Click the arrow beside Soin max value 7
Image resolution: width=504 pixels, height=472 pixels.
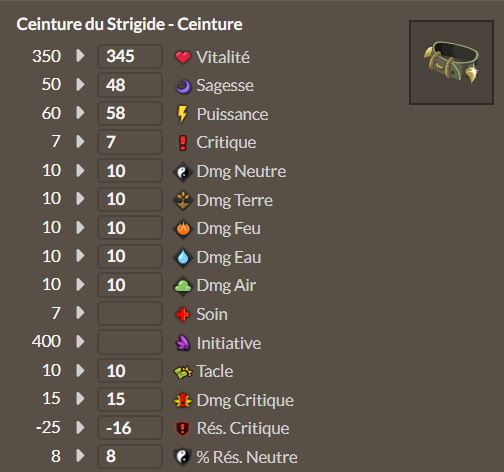[80, 313]
